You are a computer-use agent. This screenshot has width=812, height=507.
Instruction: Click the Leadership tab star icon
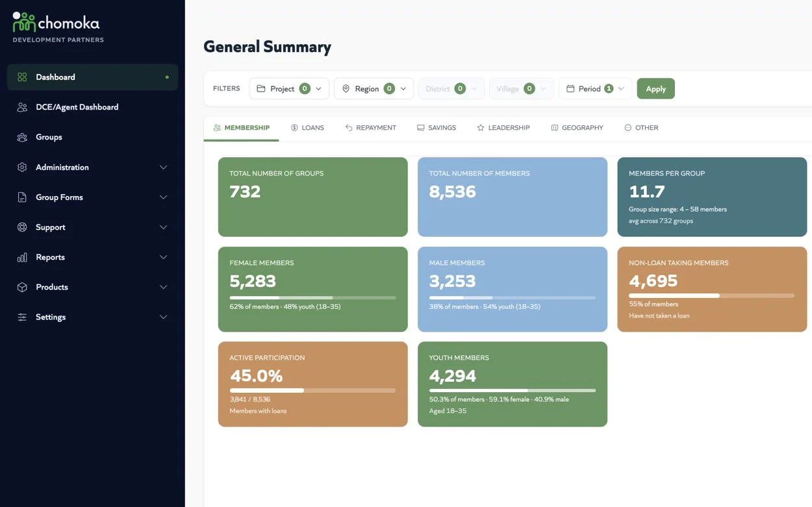click(481, 128)
